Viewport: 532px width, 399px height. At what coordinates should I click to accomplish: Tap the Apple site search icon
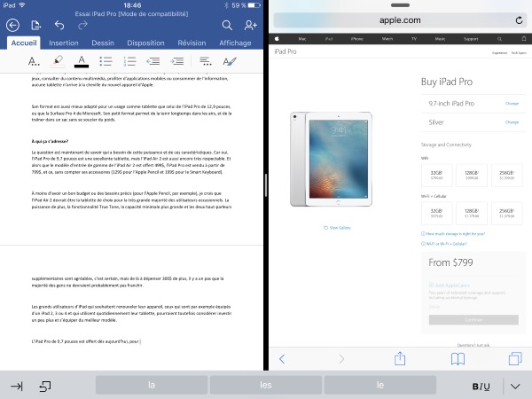click(499, 39)
